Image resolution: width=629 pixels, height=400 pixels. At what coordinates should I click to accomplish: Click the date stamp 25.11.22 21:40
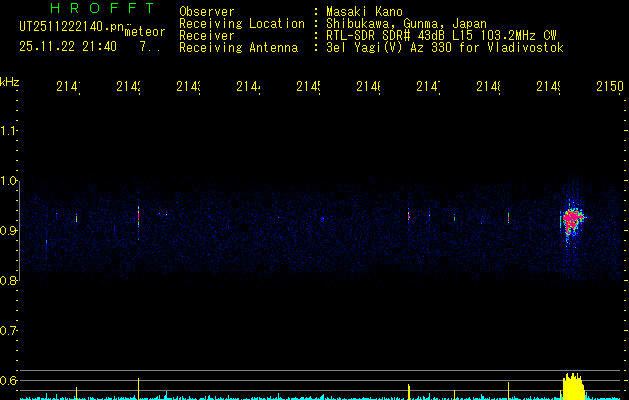point(68,47)
